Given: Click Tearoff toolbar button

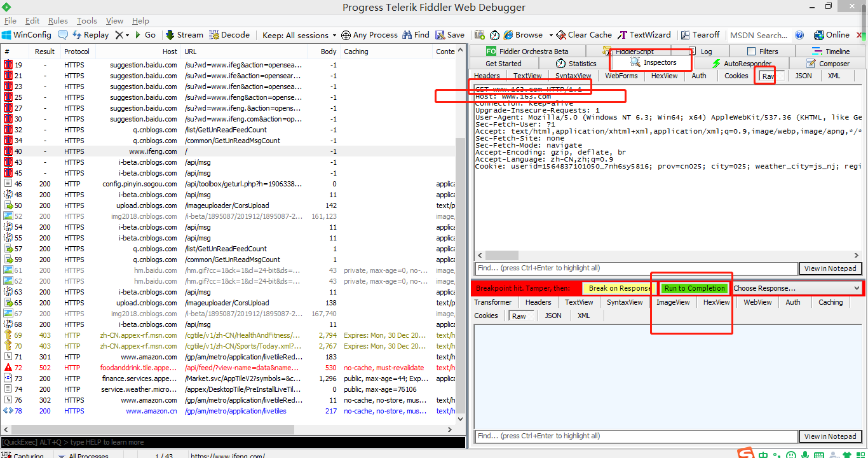Looking at the screenshot, I should pyautogui.click(x=700, y=35).
